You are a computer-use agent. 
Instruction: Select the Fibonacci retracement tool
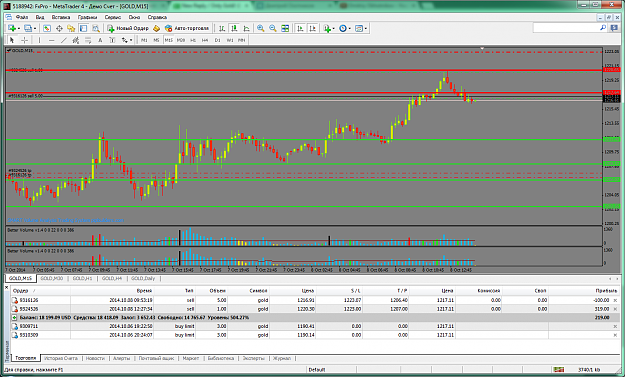(x=88, y=40)
